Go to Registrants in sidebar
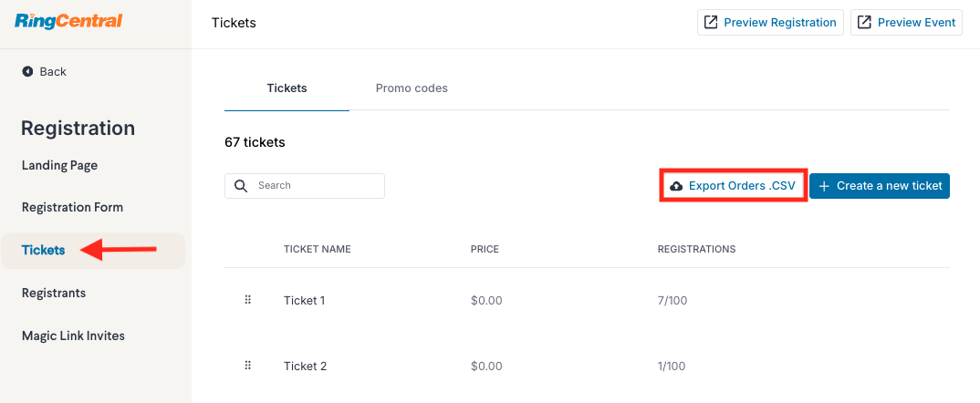This screenshot has height=403, width=980. pyautogui.click(x=54, y=293)
